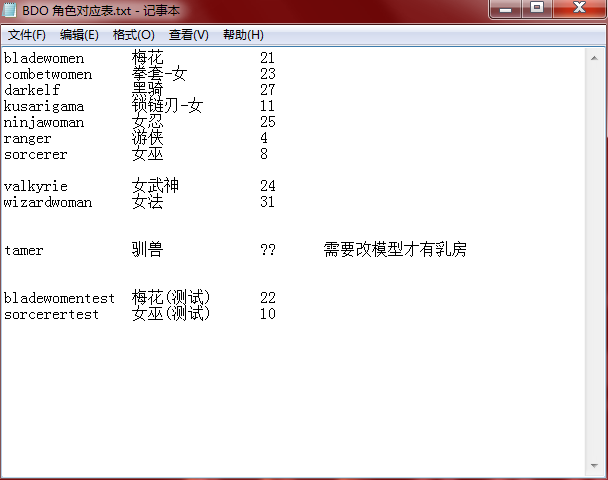Screen dimensions: 608x480
Task: Open the 编辑(E) menu
Action: [80, 35]
